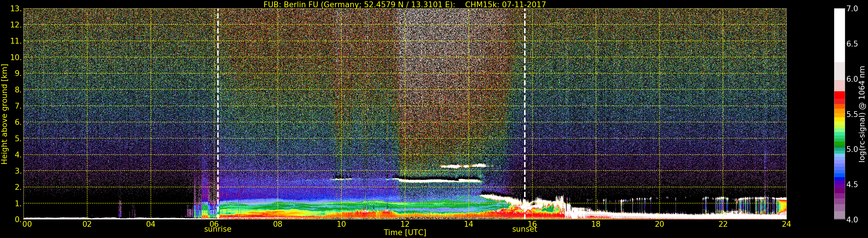Click the '6.0' colorbar tick value
The height and width of the screenshot is (238, 868).
coord(852,79)
